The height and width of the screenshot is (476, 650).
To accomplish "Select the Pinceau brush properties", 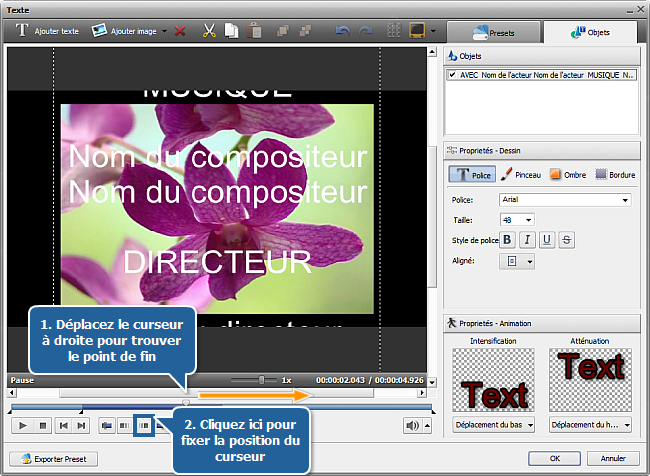I will tap(520, 174).
